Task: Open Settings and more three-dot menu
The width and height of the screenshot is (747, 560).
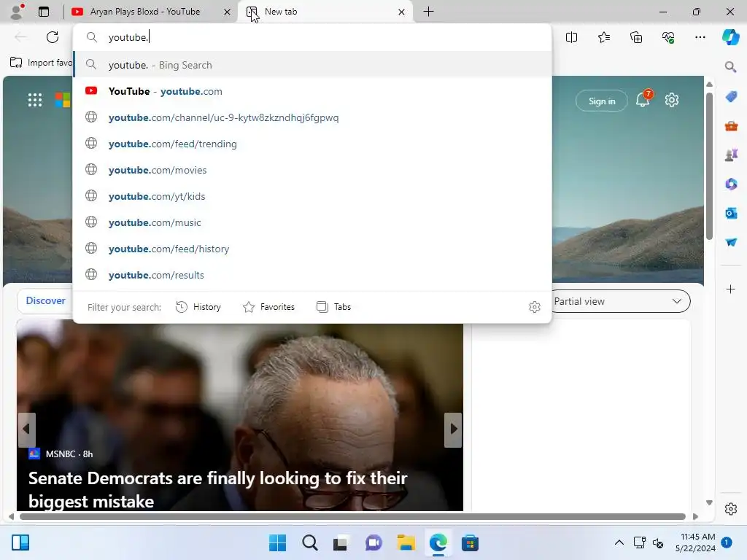Action: pos(700,37)
